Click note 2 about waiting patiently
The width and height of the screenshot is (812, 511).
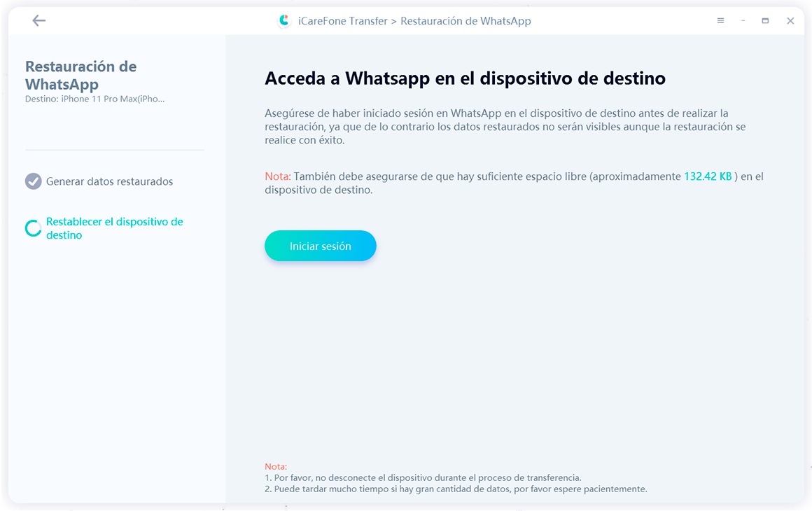[x=456, y=489]
